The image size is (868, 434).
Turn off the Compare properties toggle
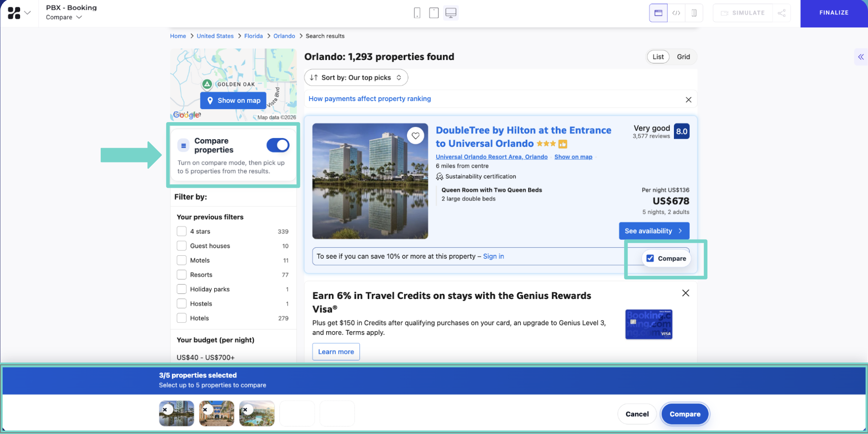(x=278, y=145)
